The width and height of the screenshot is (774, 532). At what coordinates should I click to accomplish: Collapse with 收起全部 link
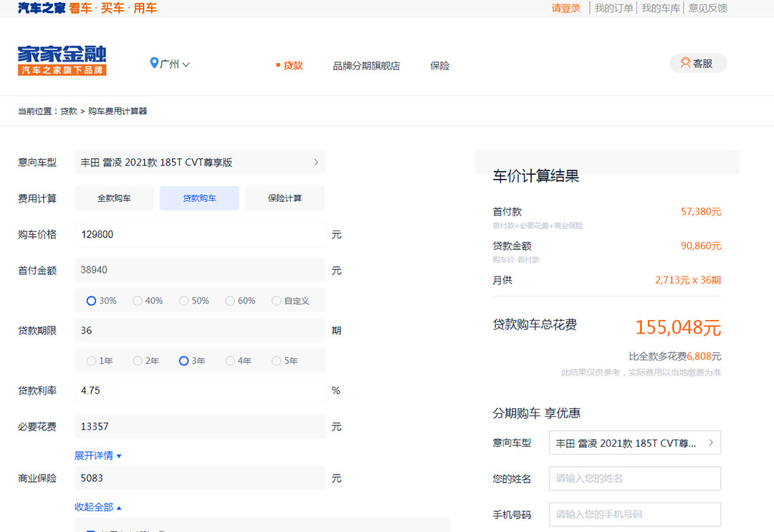coord(98,507)
